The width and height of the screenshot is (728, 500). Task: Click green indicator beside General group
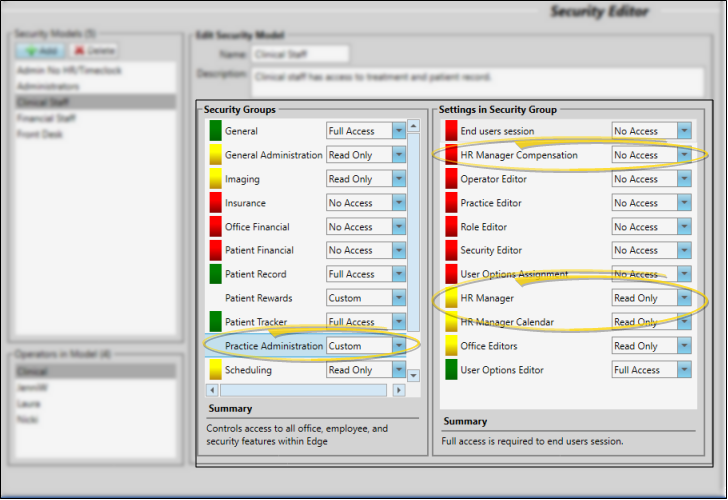tap(214, 131)
